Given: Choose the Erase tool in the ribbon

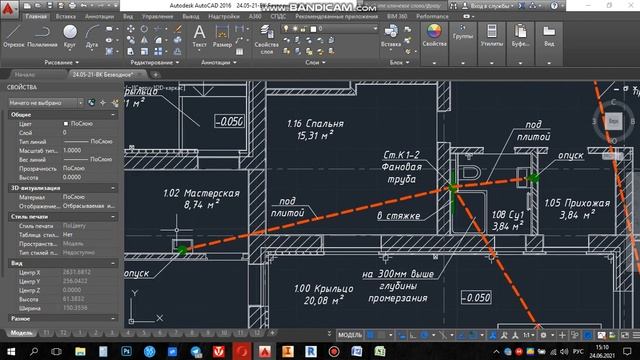Looking at the screenshot, I should point(178,29).
